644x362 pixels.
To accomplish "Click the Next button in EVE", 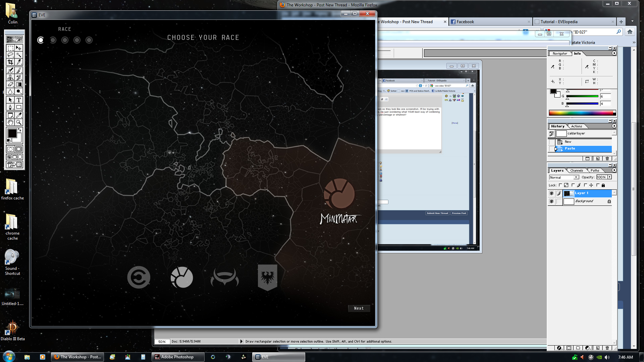I will click(x=359, y=308).
